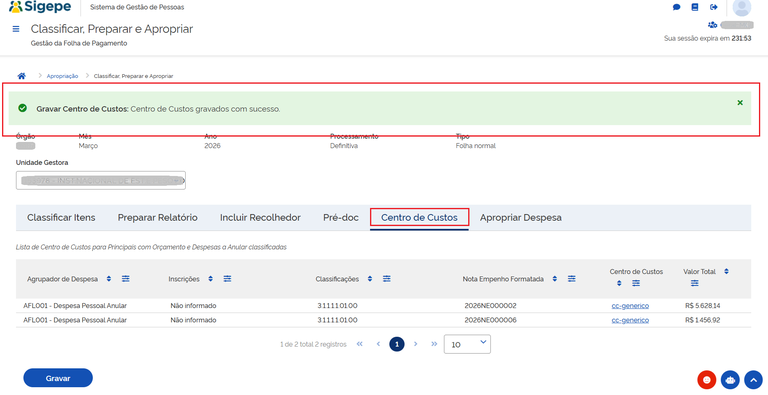Open filter for Valor Total column
The width and height of the screenshot is (768, 395).
point(695,283)
